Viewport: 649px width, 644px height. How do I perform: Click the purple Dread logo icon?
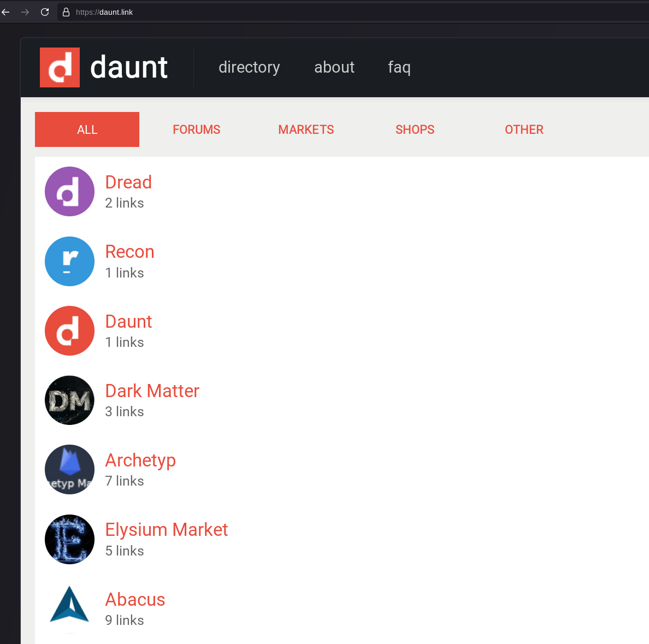pyautogui.click(x=69, y=192)
